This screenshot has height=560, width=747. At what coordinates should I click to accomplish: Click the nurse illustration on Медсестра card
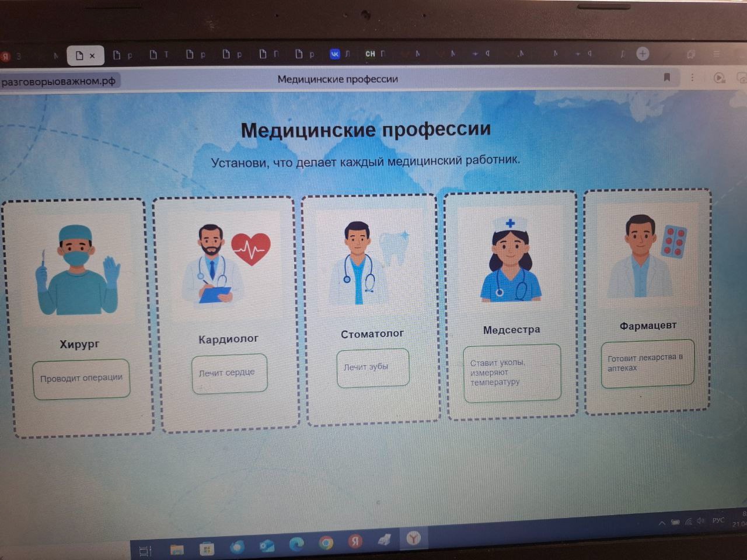click(510, 258)
